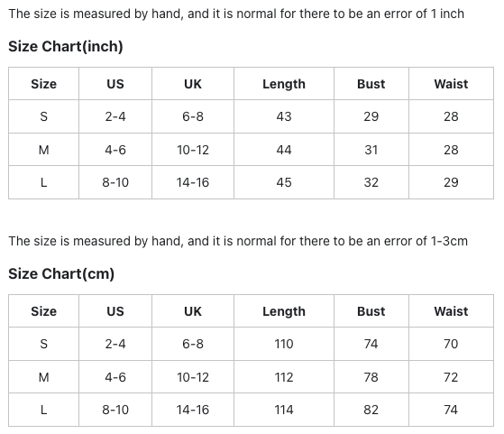Select the Bust header in inch chart

point(371,84)
